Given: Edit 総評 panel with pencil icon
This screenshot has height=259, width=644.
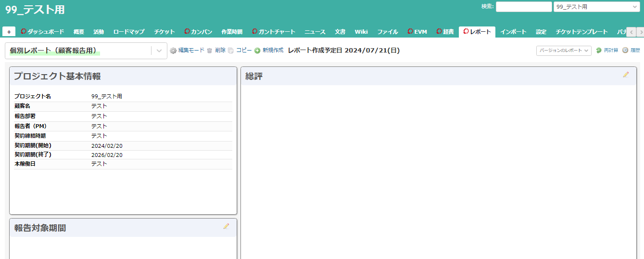Looking at the screenshot, I should [626, 75].
